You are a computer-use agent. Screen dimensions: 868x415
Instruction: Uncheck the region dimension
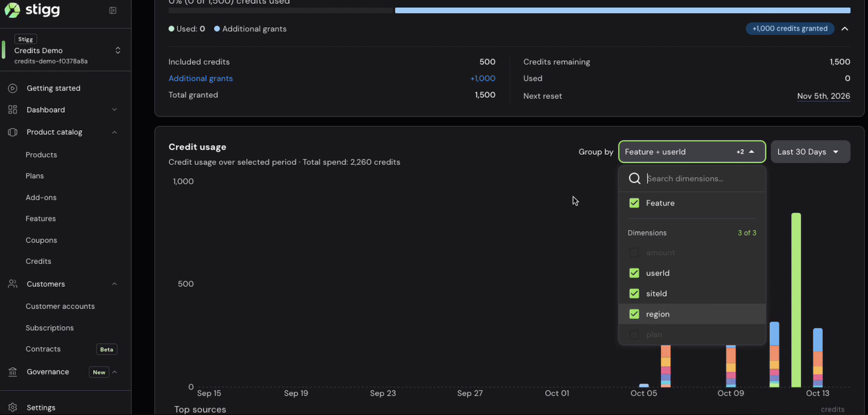(634, 314)
